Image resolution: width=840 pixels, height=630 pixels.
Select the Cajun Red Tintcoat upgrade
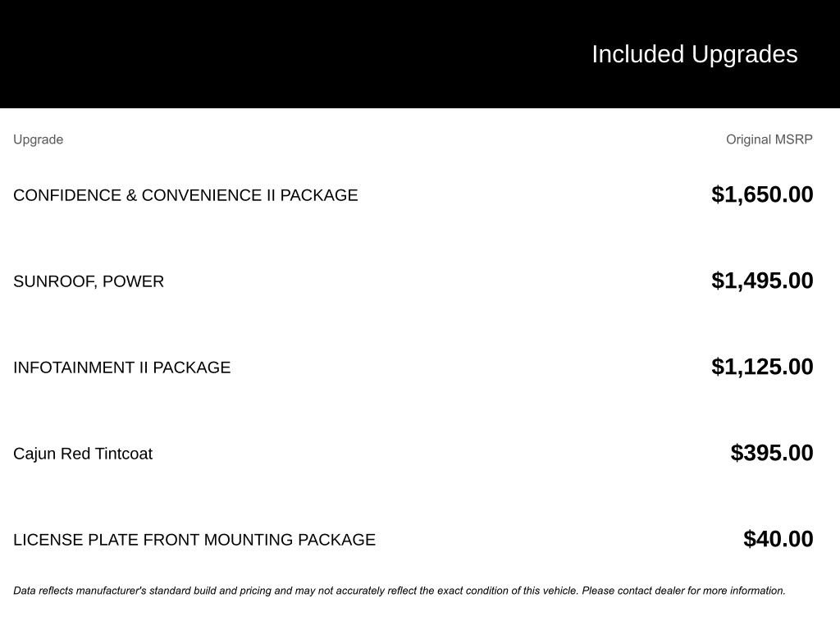click(83, 454)
